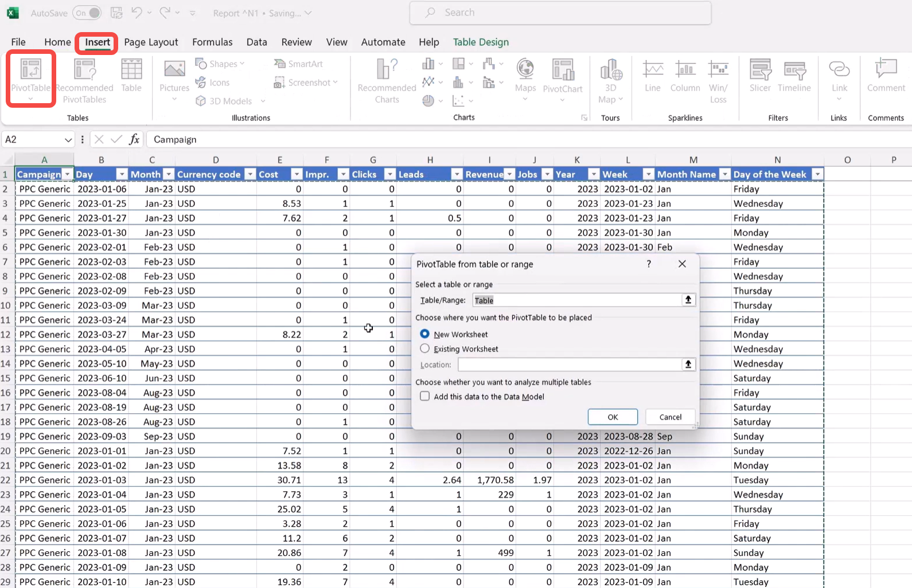
Task: Open the View tab
Action: click(x=337, y=42)
